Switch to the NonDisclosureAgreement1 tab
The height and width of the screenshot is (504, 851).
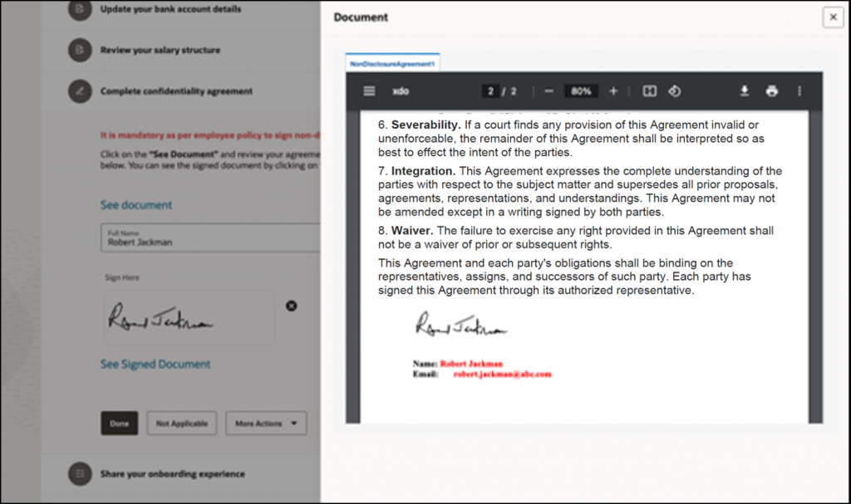click(x=391, y=61)
